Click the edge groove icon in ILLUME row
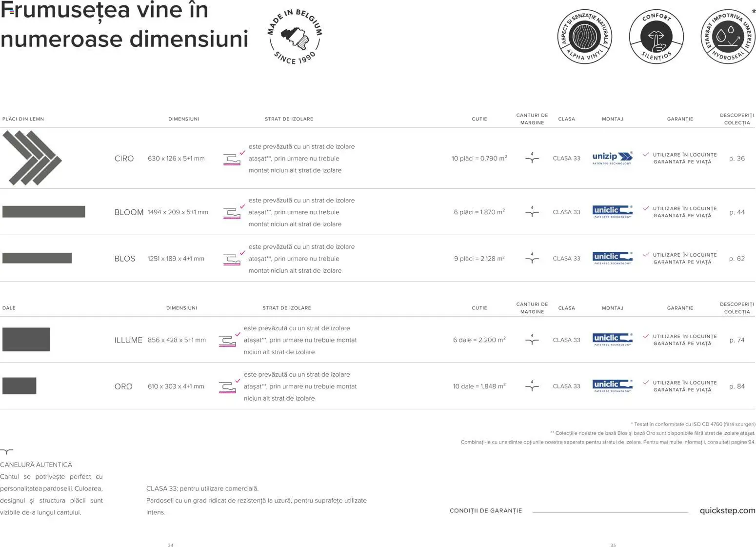The height and width of the screenshot is (547, 756). click(532, 340)
